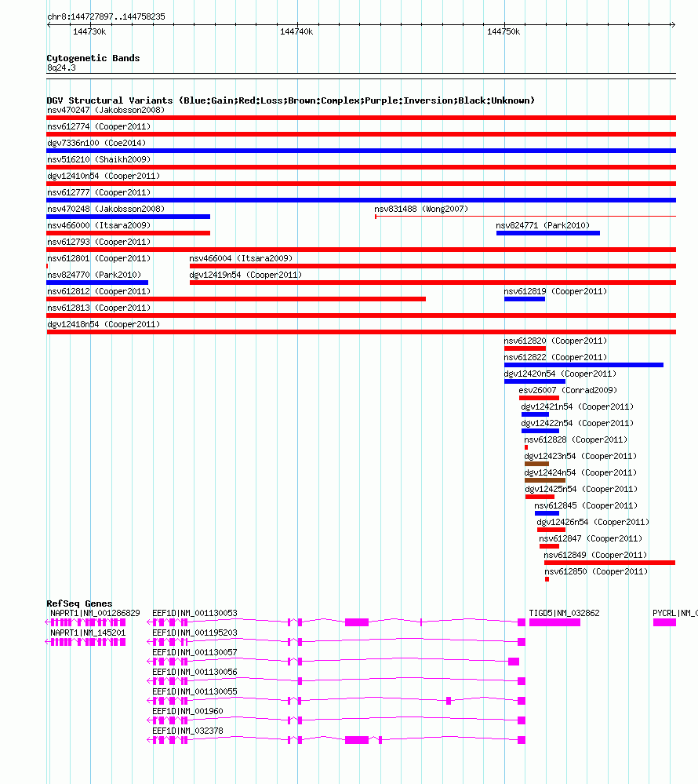The height and width of the screenshot is (784, 698).
Task: Click the NAPRT1|NM_001286829 gene label
Action: [x=95, y=614]
